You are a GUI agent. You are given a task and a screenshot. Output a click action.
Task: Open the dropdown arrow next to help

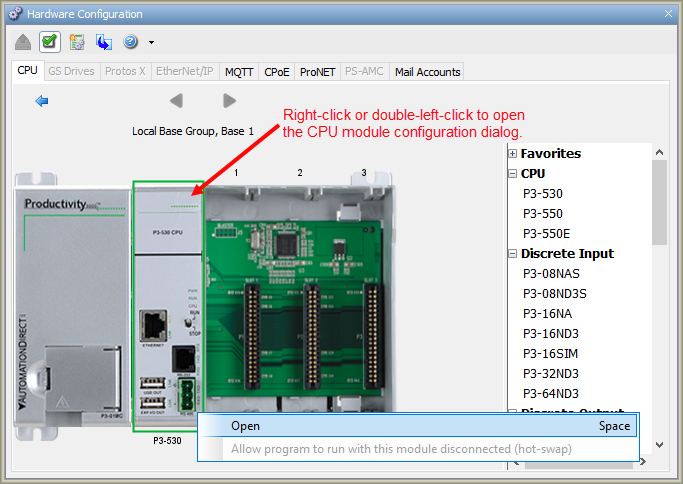coord(151,43)
